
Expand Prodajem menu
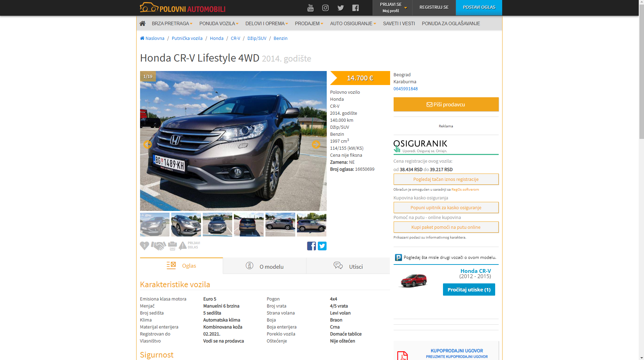click(x=309, y=23)
